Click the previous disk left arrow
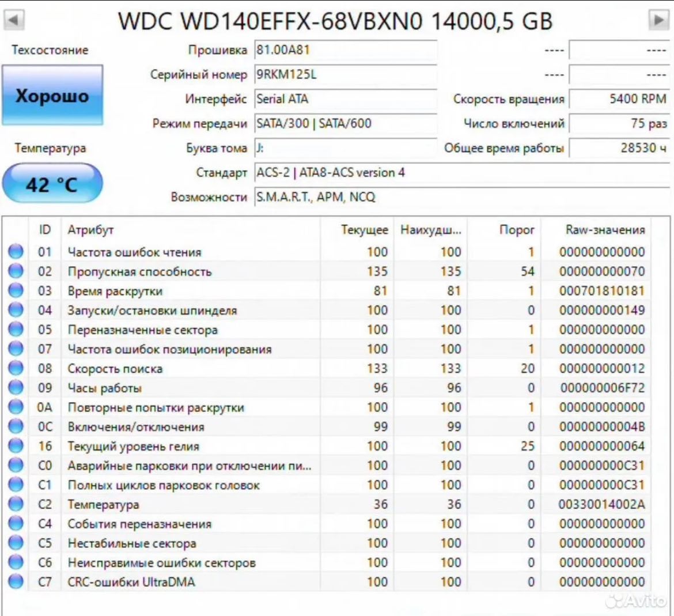Screen dimensions: 674x616 pyautogui.click(x=14, y=20)
